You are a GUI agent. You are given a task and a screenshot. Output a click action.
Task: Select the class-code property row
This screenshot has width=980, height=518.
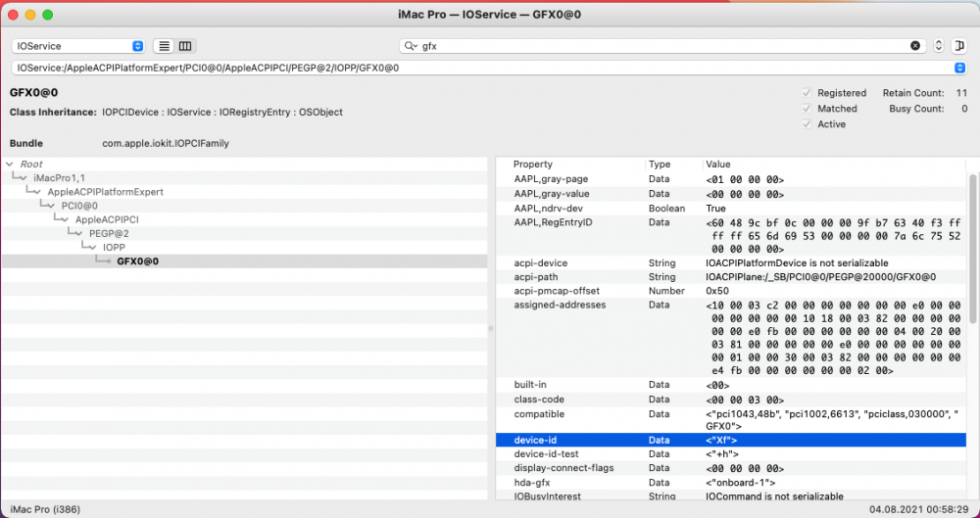[x=731, y=400]
